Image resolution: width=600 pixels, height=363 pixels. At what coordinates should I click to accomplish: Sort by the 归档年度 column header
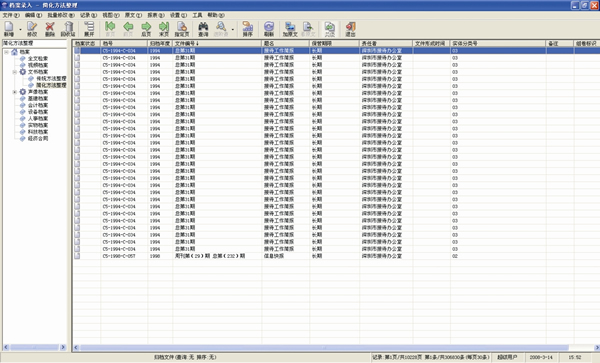pos(160,44)
